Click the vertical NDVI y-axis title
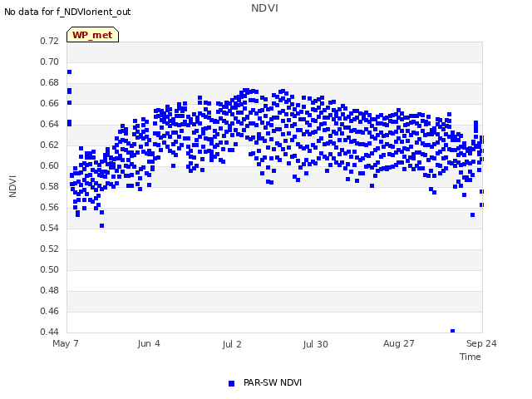The height and width of the screenshot is (399, 532). coord(12,186)
